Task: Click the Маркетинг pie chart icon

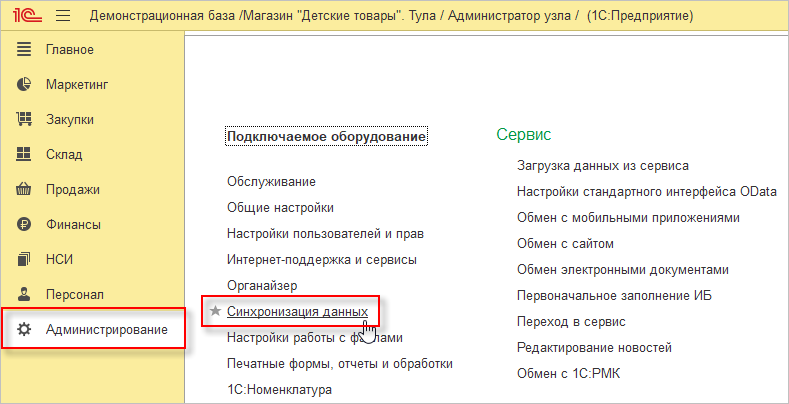Action: click(x=25, y=85)
